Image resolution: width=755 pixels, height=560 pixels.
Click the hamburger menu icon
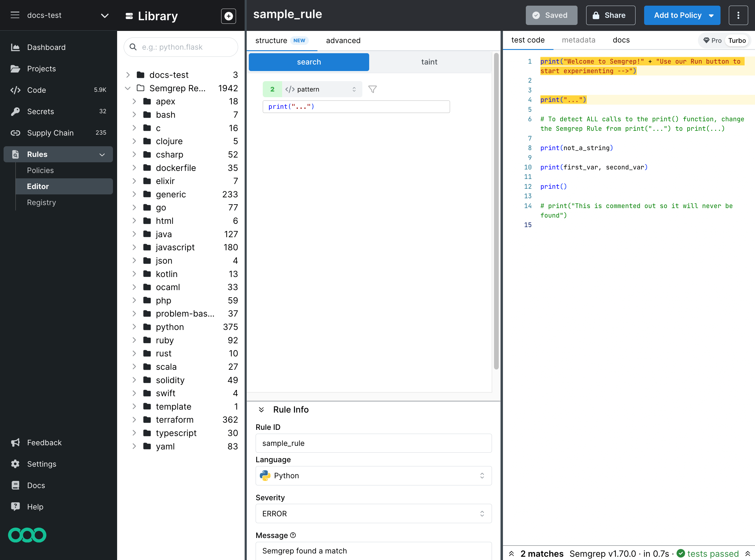point(15,15)
